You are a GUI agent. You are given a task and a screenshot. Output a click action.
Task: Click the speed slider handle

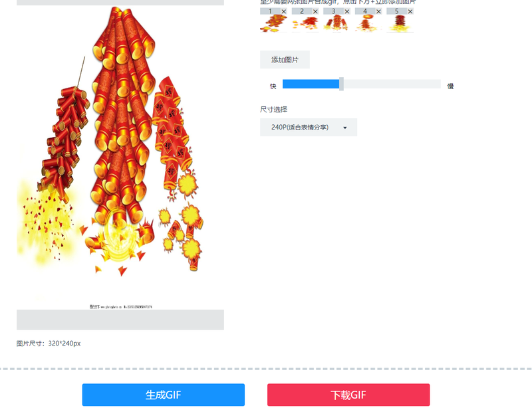tap(341, 84)
